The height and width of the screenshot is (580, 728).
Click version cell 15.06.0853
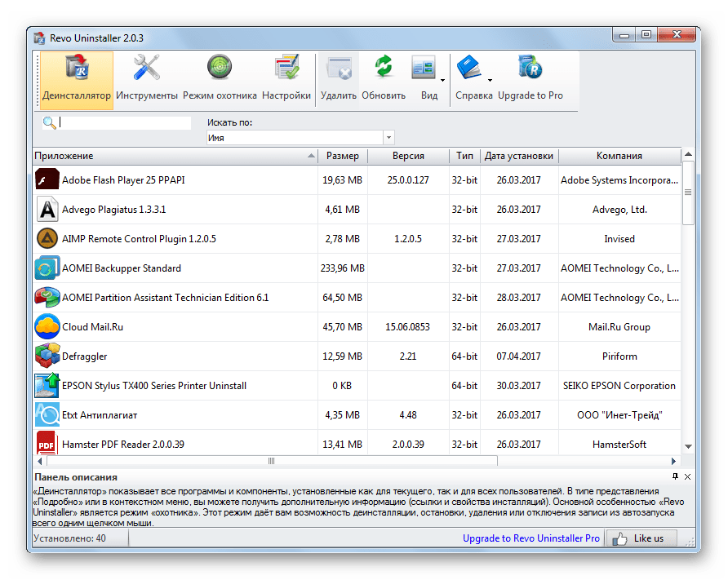[x=407, y=326]
